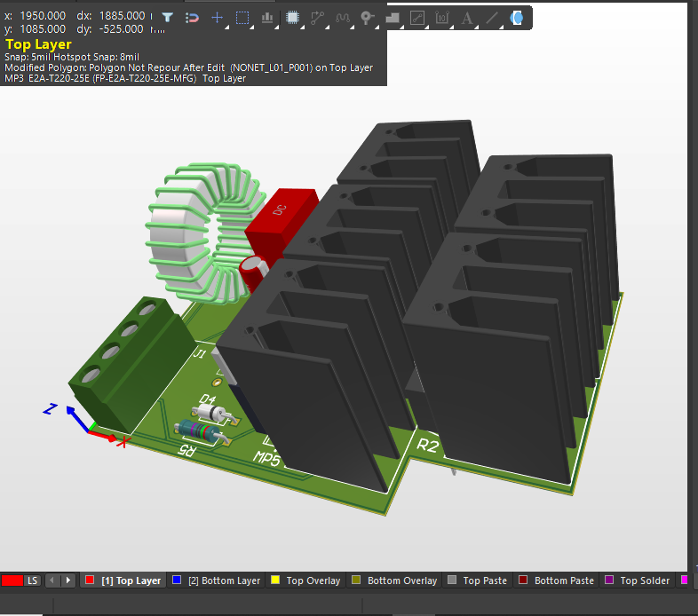Choose the place line tool
The width and height of the screenshot is (698, 616).
[x=492, y=18]
